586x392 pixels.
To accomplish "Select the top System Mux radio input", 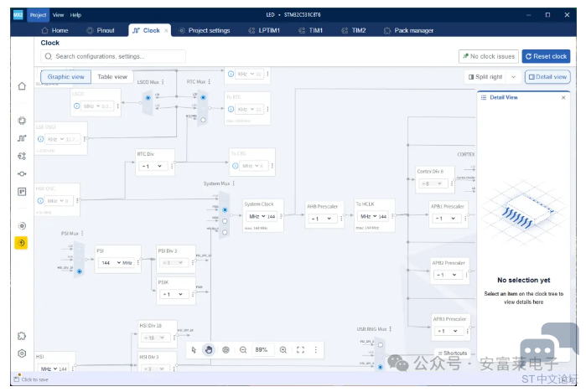I will pos(225,199).
